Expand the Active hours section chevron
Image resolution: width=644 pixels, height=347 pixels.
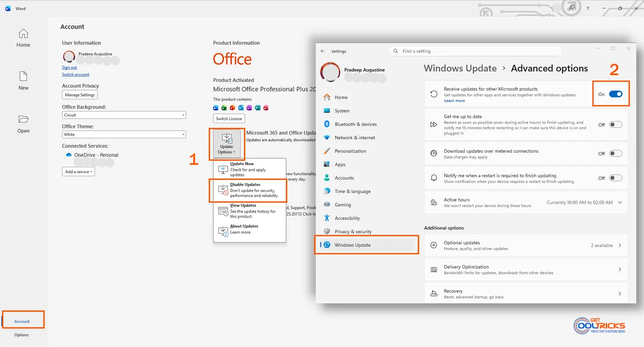(x=620, y=202)
